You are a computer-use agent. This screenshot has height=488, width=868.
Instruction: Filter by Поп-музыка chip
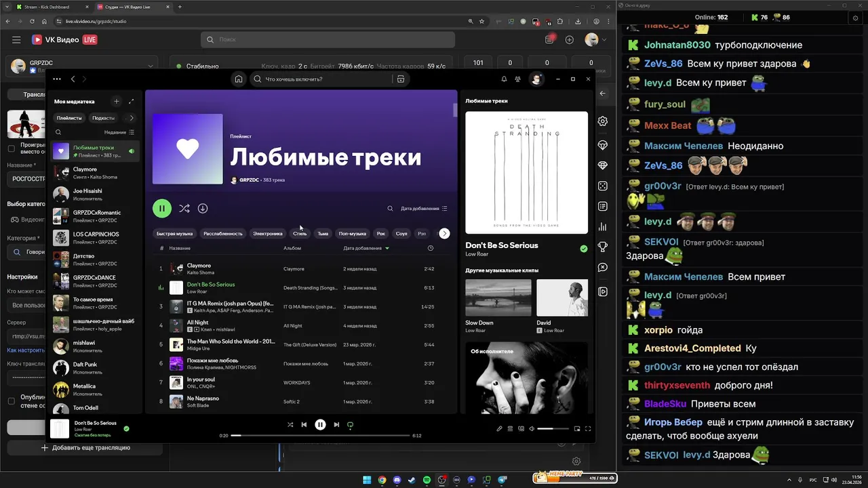click(353, 233)
